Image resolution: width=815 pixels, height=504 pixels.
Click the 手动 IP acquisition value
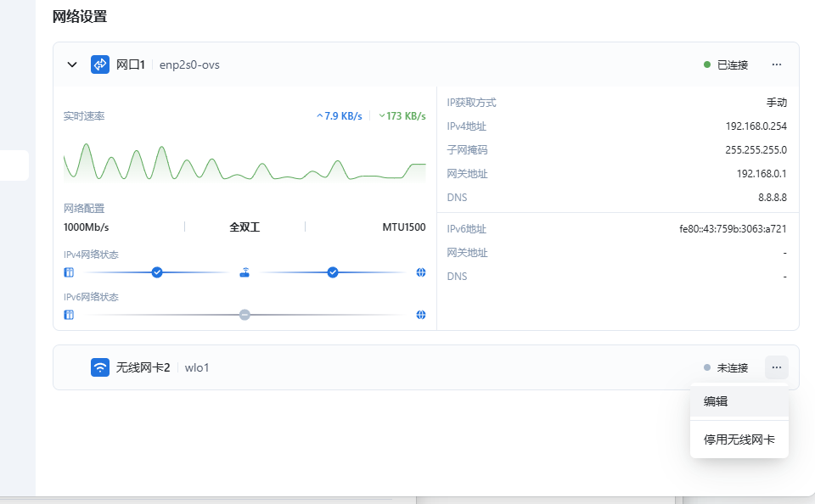coord(777,103)
